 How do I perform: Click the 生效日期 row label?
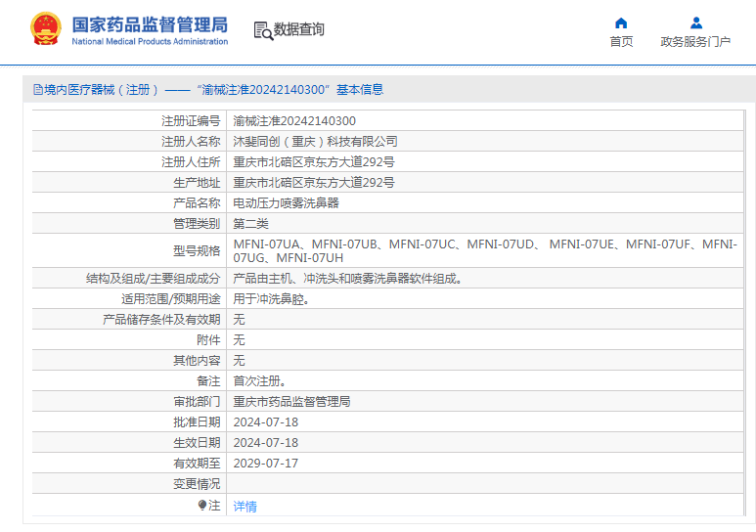197,443
